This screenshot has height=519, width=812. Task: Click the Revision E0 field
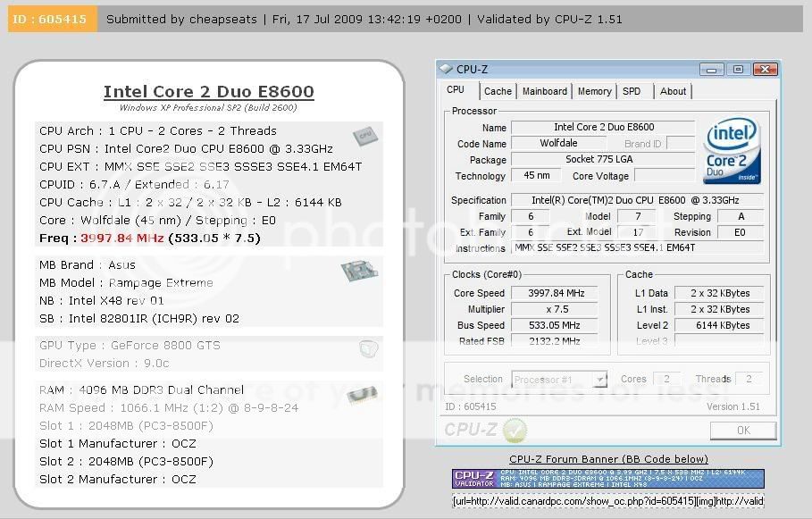pyautogui.click(x=741, y=232)
